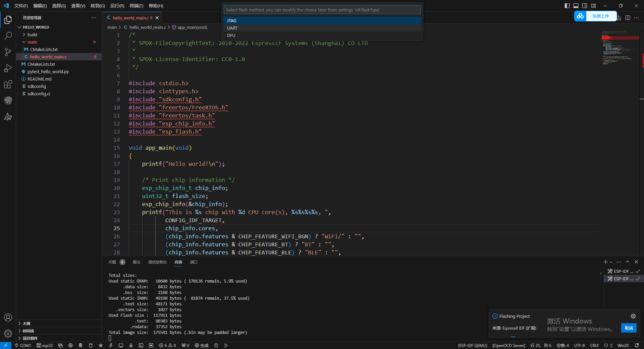Image resolution: width=644 pixels, height=349 pixels.
Task: Click the full clean trash icon in status bar
Action: tap(80, 345)
